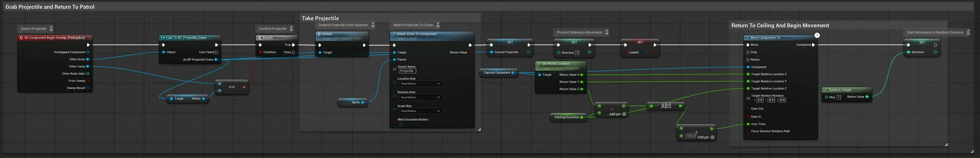Click the Target Relative Rotation Y field
This screenshot has width=980, height=158.
(x=771, y=100)
